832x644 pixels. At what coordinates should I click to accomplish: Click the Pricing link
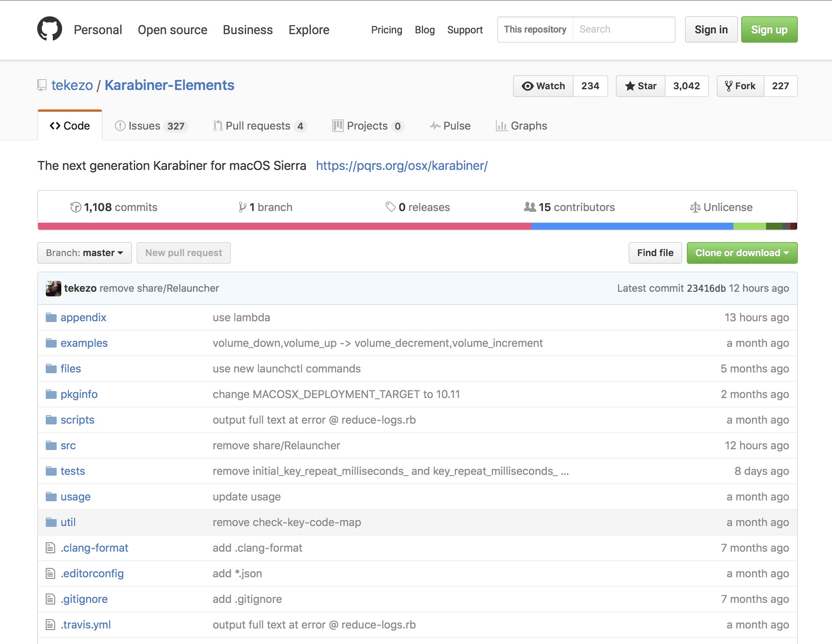point(387,30)
